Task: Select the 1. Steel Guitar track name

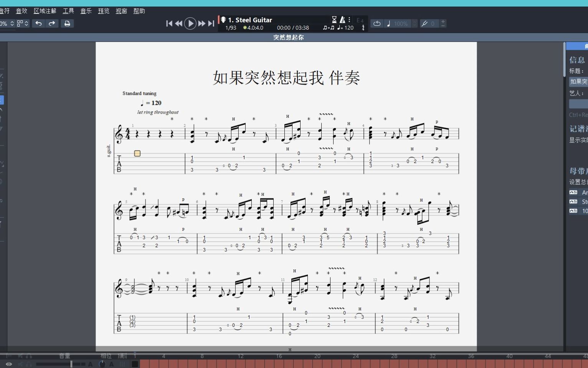Action: [x=250, y=20]
